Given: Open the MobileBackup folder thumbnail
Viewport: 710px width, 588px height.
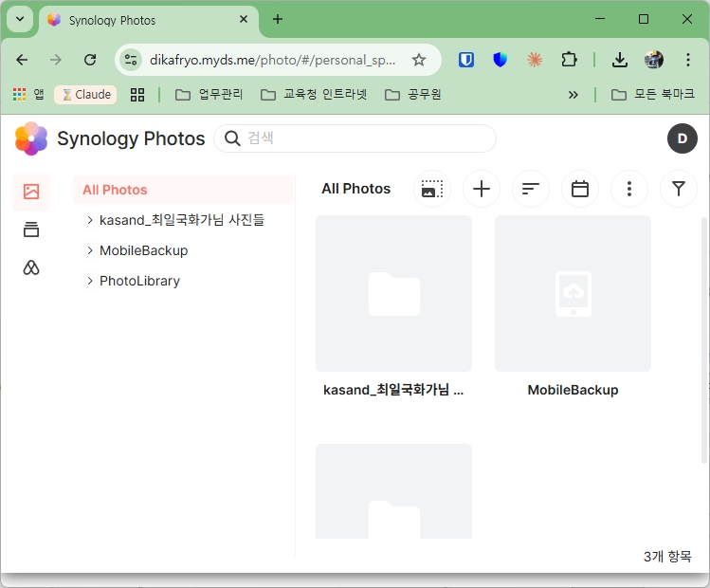Looking at the screenshot, I should 573,294.
